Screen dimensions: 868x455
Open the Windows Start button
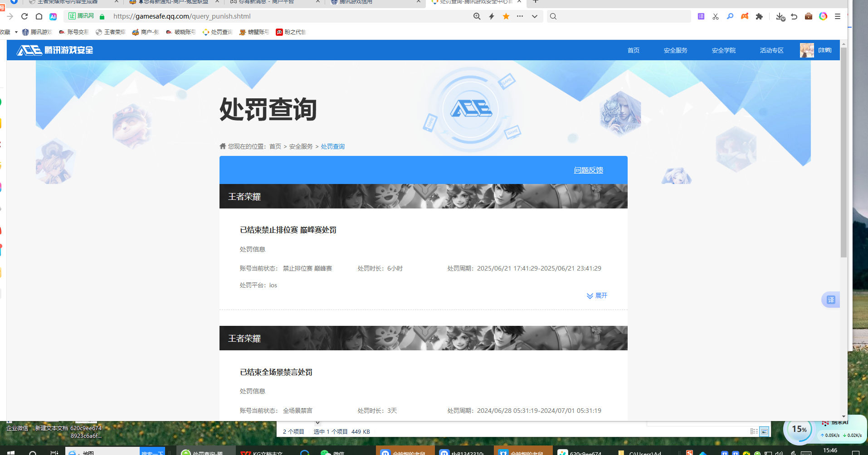click(x=11, y=452)
